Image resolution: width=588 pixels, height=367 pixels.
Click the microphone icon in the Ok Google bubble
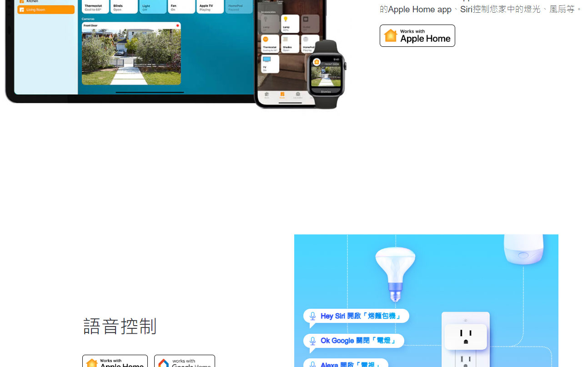click(x=313, y=341)
